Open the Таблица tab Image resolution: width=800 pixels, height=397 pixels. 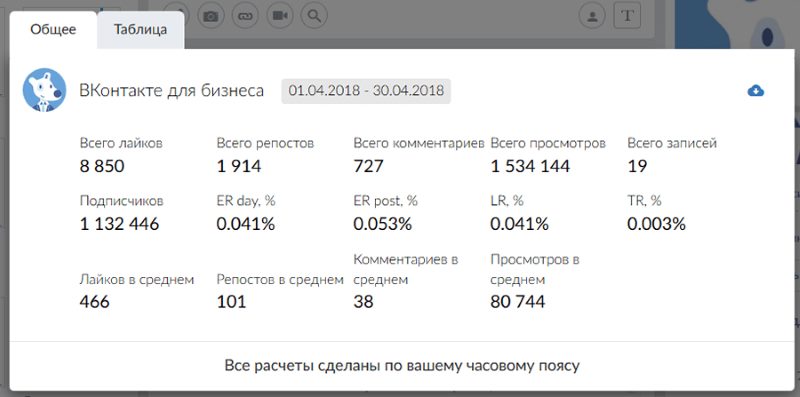click(x=140, y=30)
